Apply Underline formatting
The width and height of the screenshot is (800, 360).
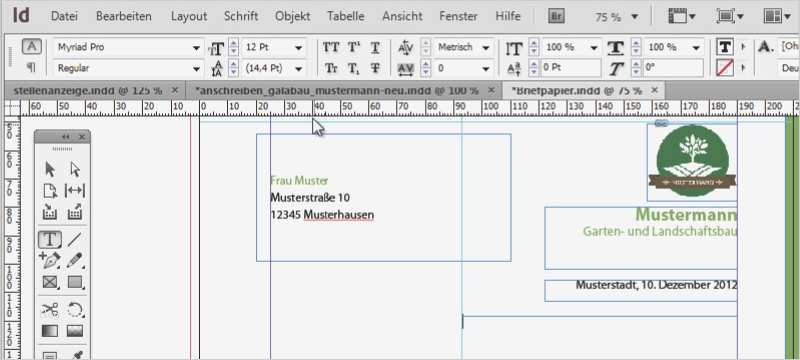coord(375,47)
